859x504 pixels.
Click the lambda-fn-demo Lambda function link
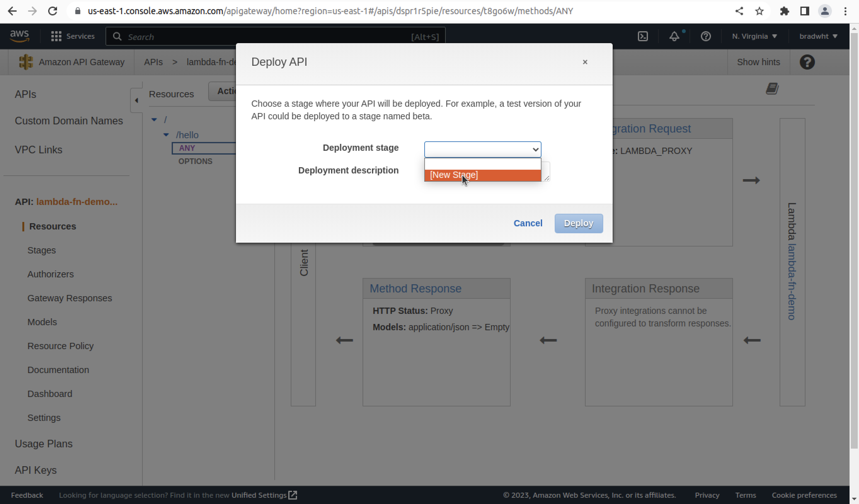792,282
